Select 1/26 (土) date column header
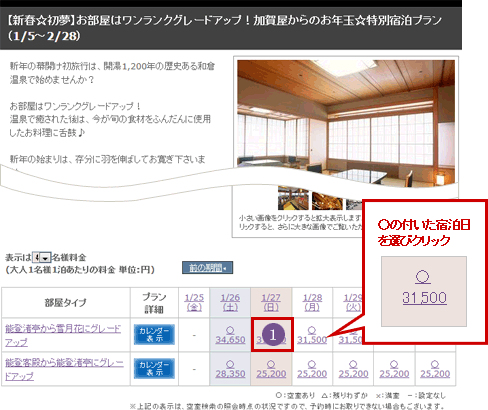The width and height of the screenshot is (488, 410). coord(230,302)
